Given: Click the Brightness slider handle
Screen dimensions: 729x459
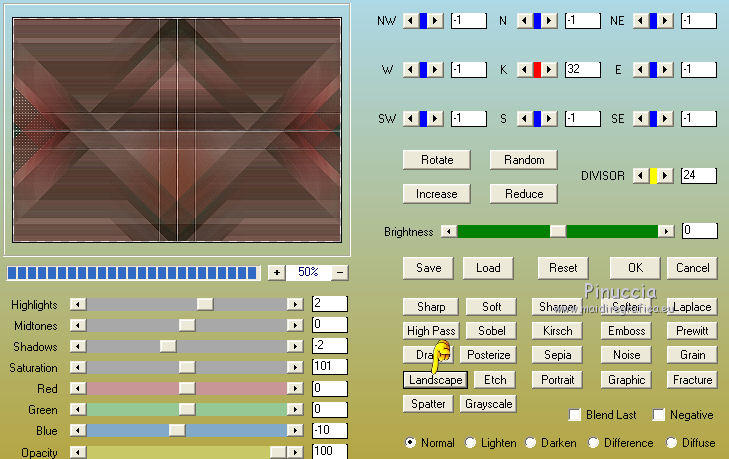Looking at the screenshot, I should (x=558, y=231).
